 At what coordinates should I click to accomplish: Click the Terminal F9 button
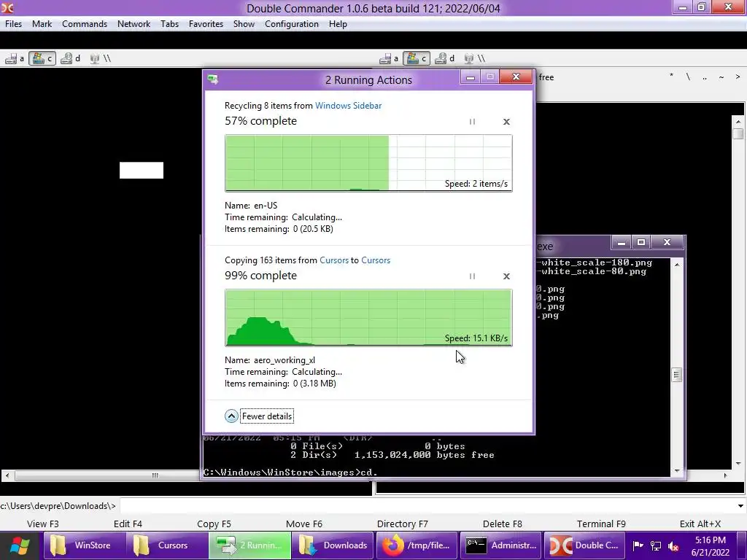point(601,524)
